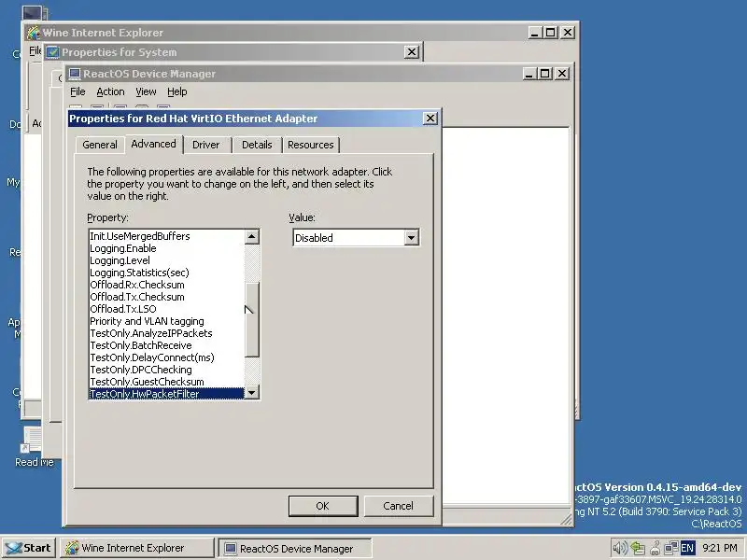
Task: Select Logging.Level property
Action: 166,260
